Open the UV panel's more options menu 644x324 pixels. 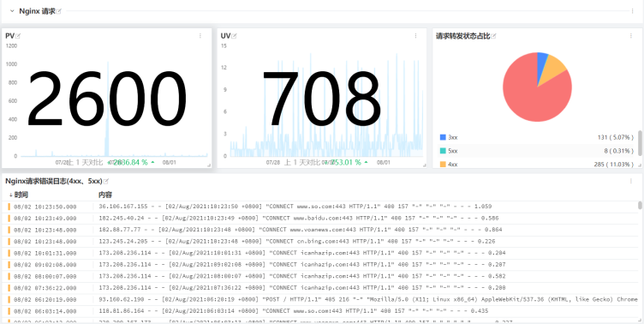click(415, 36)
